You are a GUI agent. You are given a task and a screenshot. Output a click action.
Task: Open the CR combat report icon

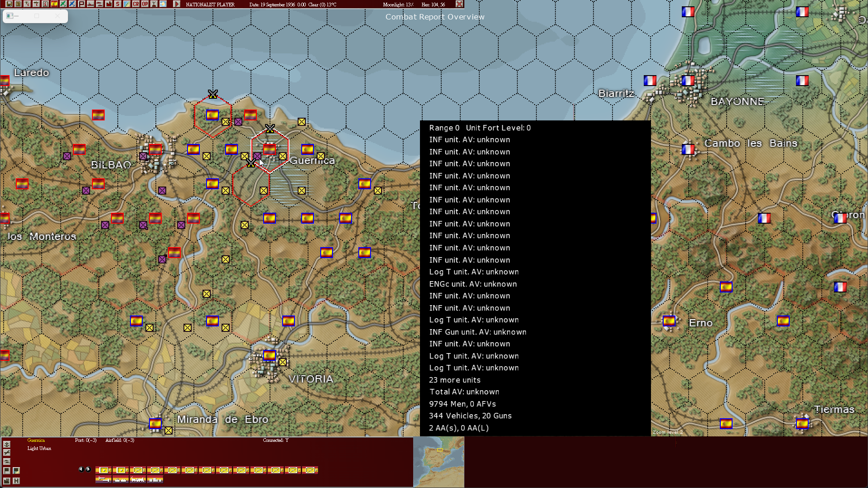(136, 4)
